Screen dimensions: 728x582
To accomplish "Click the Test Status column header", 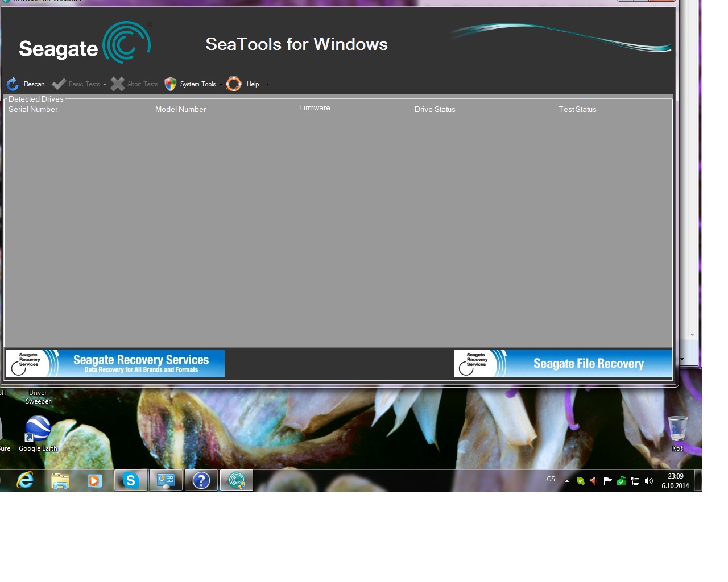I will [x=577, y=109].
